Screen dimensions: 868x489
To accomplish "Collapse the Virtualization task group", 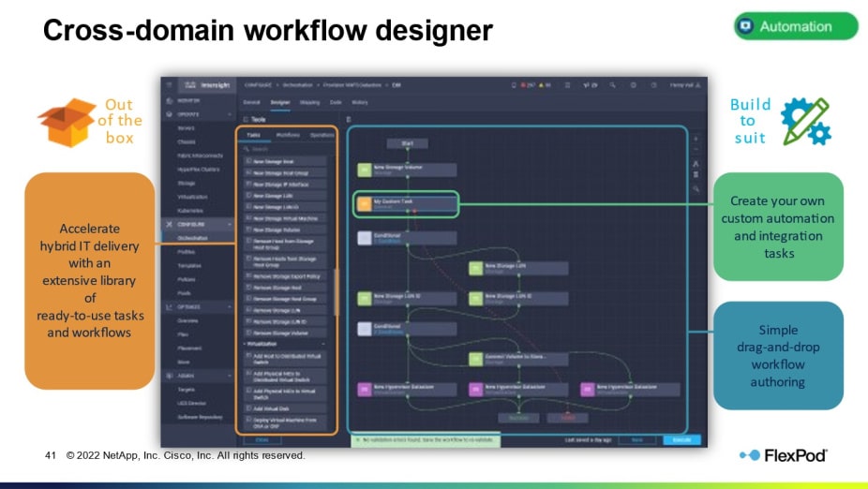I will tap(247, 344).
